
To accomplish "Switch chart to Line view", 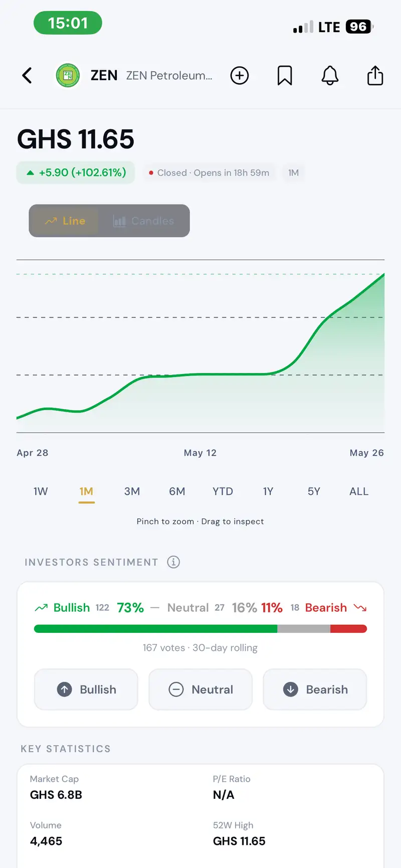I will pos(65,221).
